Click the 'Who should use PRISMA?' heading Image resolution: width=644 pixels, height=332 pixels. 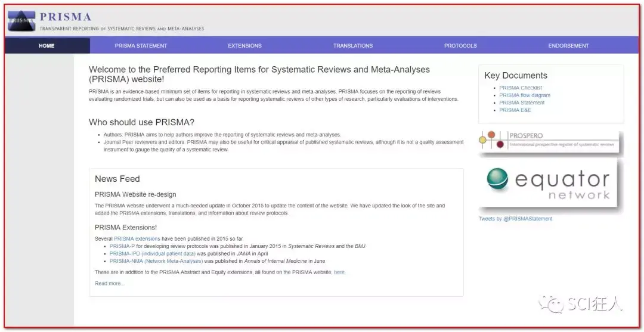[x=141, y=122]
